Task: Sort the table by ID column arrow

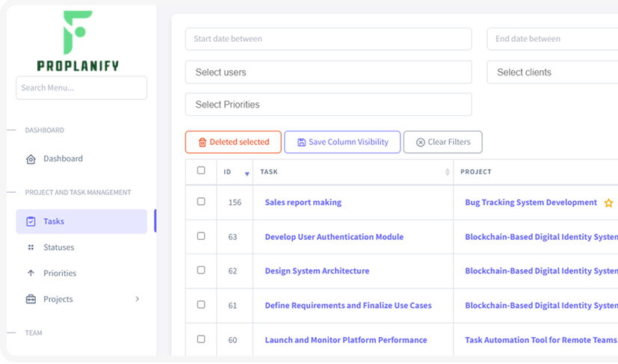Action: 247,173
